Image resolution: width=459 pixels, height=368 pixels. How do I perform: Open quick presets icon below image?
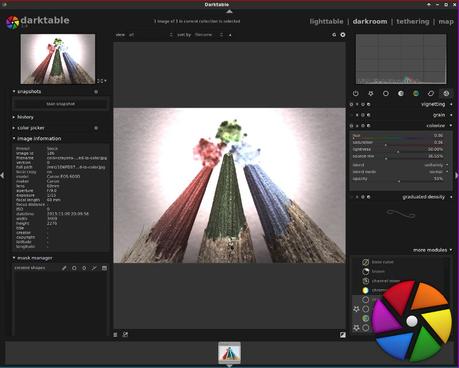pos(115,335)
